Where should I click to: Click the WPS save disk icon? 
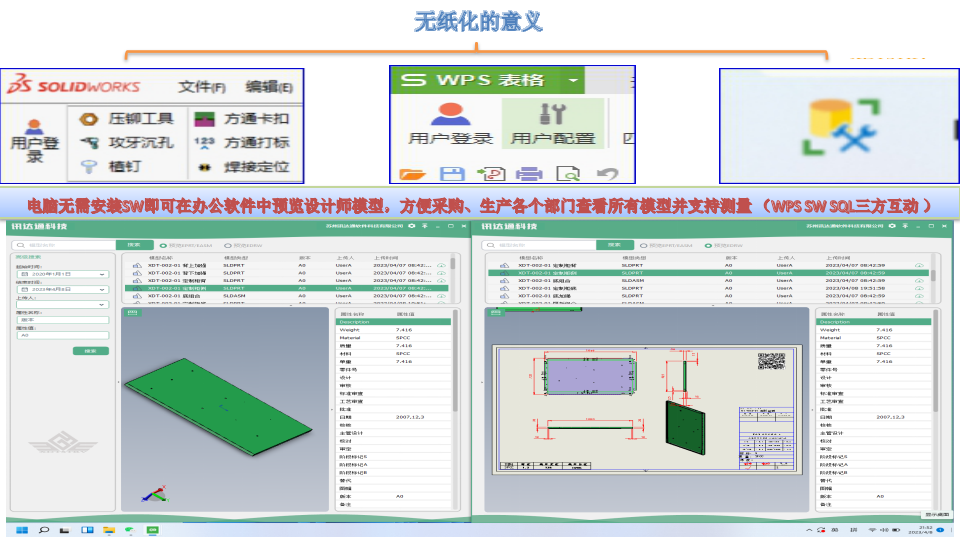(x=452, y=174)
